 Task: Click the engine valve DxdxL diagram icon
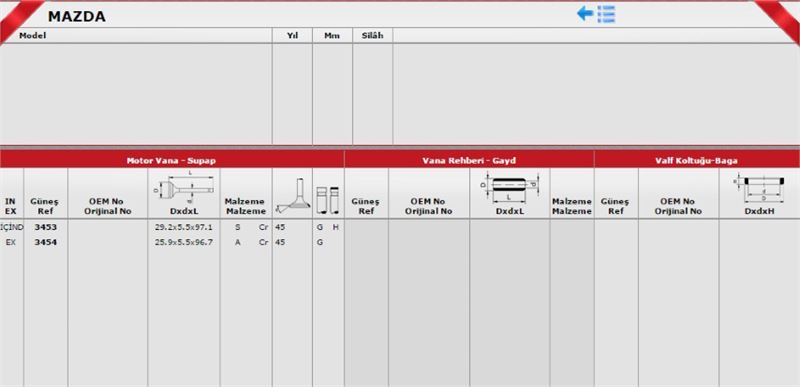[184, 188]
